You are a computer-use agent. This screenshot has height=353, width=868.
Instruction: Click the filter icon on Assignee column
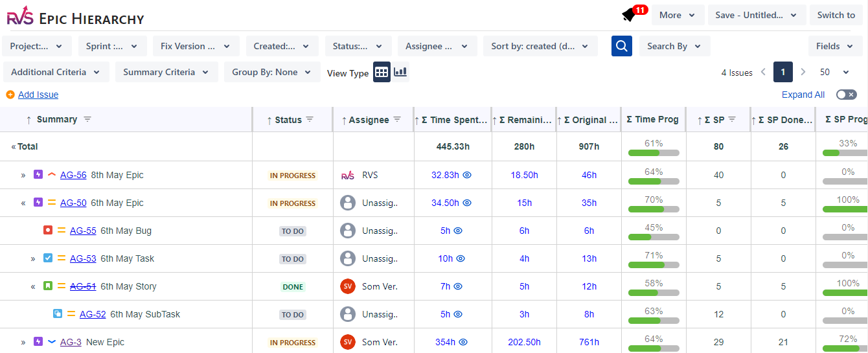pyautogui.click(x=397, y=119)
